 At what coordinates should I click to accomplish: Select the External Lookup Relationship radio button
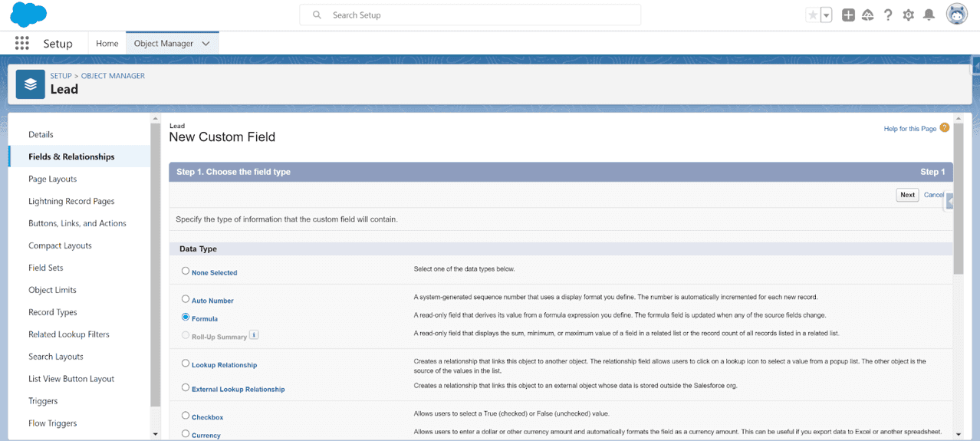click(186, 387)
